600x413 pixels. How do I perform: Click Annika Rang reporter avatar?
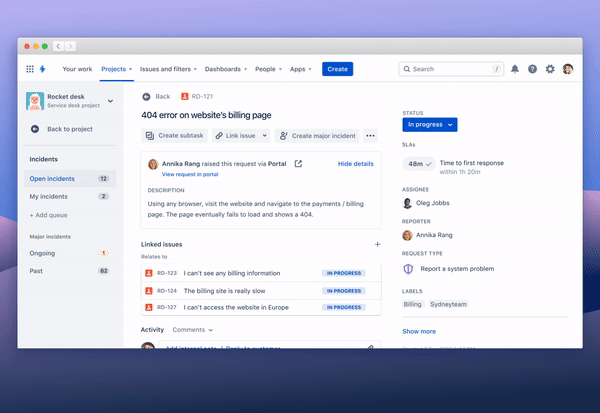408,235
